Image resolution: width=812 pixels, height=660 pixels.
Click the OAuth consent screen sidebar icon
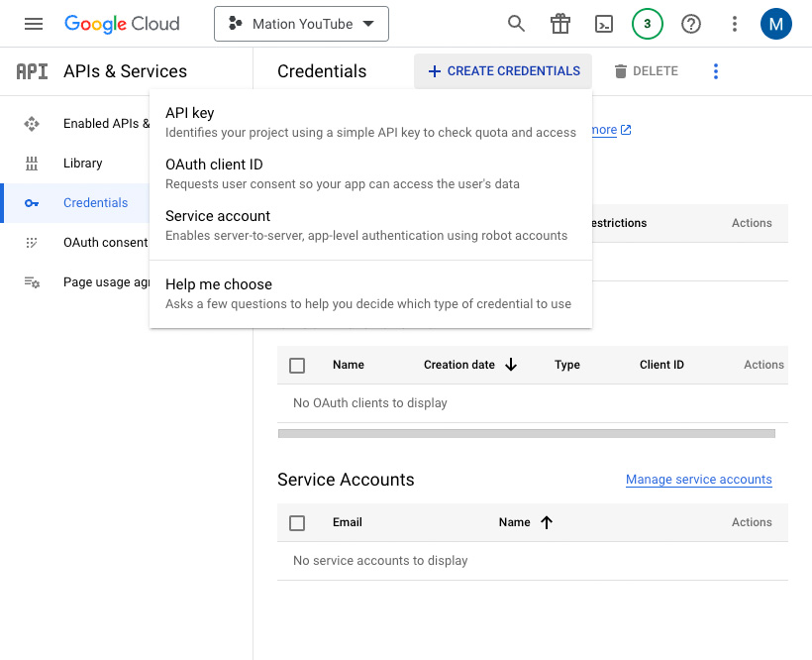coord(32,243)
